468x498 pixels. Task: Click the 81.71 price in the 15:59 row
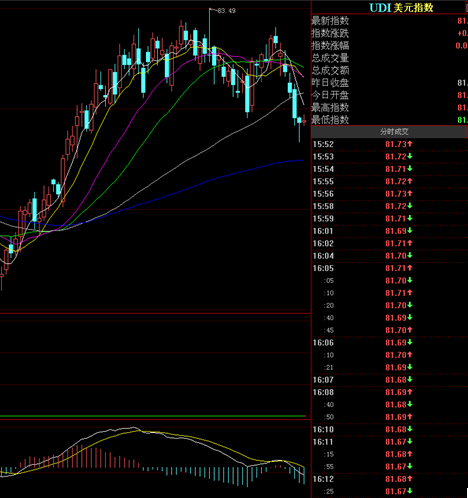tap(396, 219)
